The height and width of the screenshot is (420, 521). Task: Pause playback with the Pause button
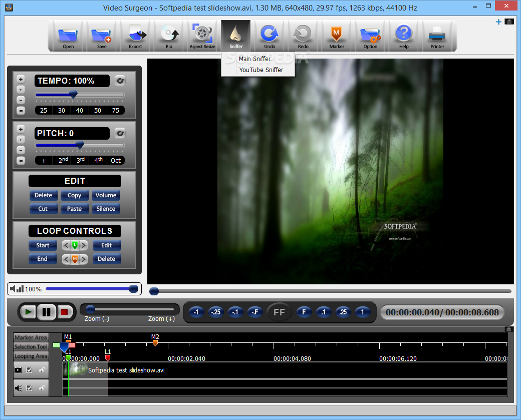coord(46,312)
